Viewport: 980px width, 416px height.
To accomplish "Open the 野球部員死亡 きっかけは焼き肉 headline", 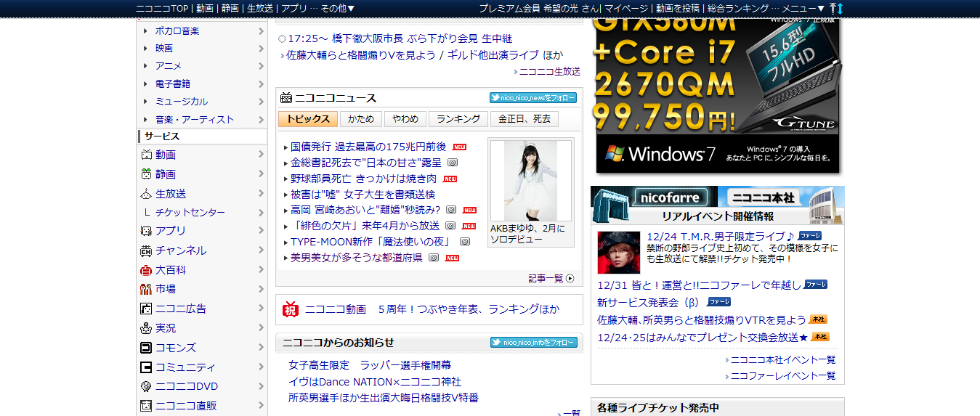I will (363, 179).
